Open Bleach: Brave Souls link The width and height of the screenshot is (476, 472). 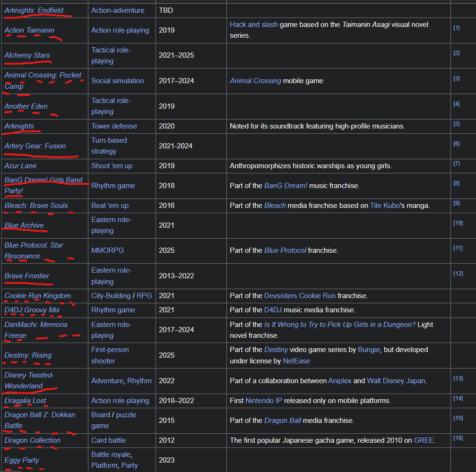[36, 206]
